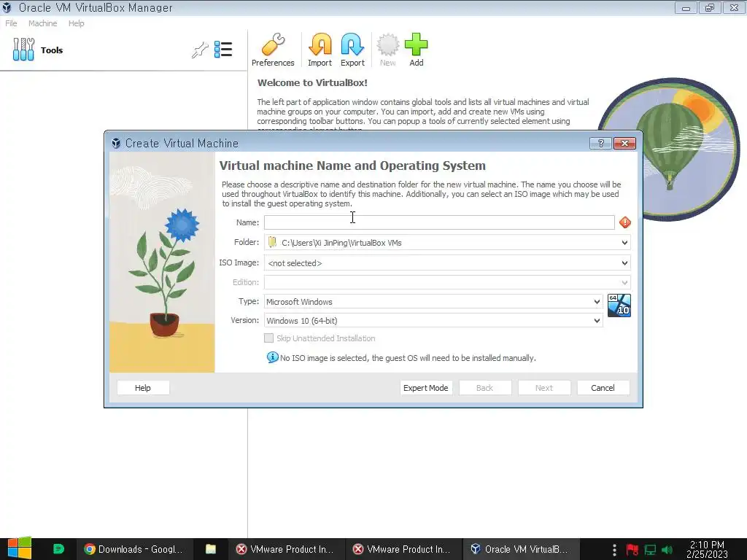
Task: Click the dialog's question mark help button
Action: (x=600, y=144)
